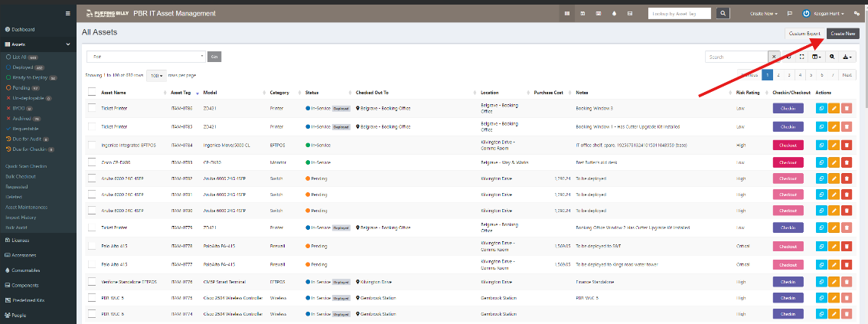The image size is (868, 324).
Task: Check the Verifone Standalone EFTPOS row checkbox
Action: (x=92, y=282)
